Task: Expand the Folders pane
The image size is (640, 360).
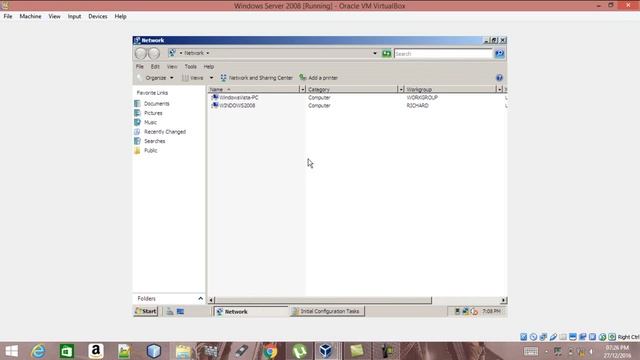Action: (x=200, y=299)
